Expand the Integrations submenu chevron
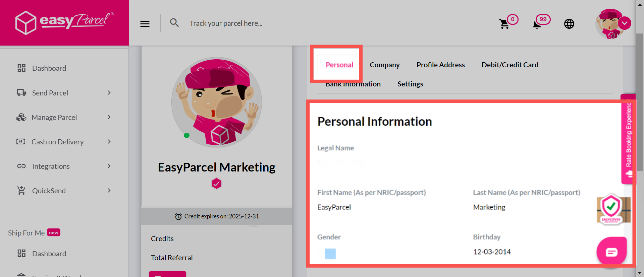The width and height of the screenshot is (644, 277). point(109,166)
